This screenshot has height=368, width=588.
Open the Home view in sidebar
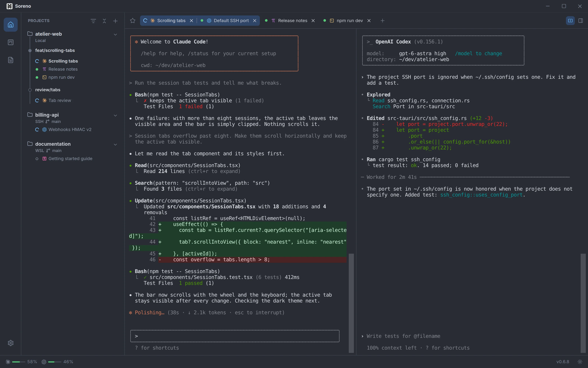coord(10,25)
